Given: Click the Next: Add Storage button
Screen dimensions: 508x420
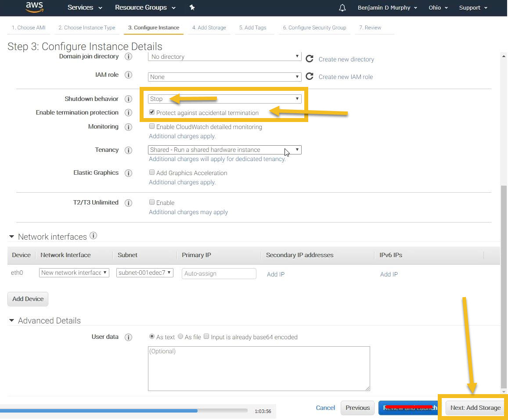Looking at the screenshot, I should (475, 408).
